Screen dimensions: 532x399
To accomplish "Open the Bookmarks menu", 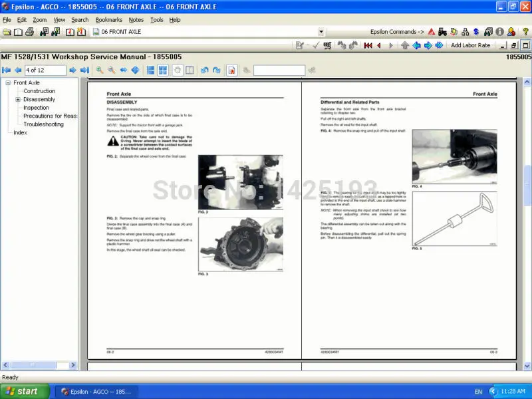I will (x=108, y=20).
